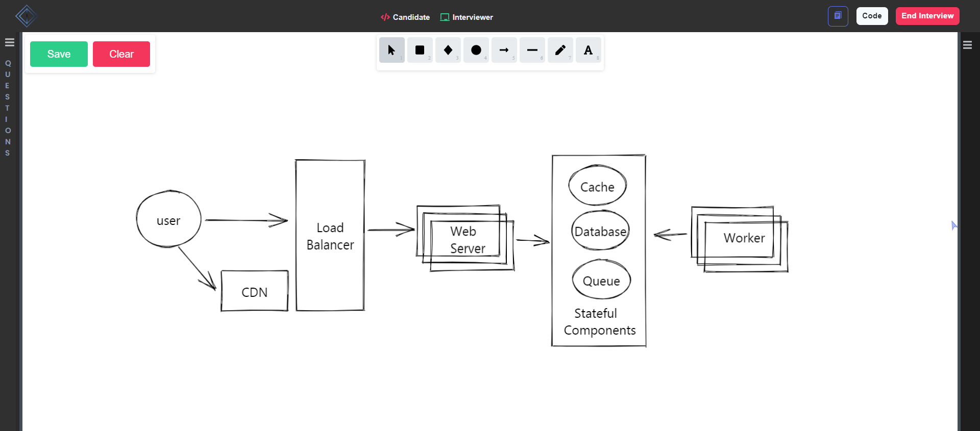Switch to the Candidate view
The width and height of the screenshot is (980, 431).
click(x=405, y=17)
